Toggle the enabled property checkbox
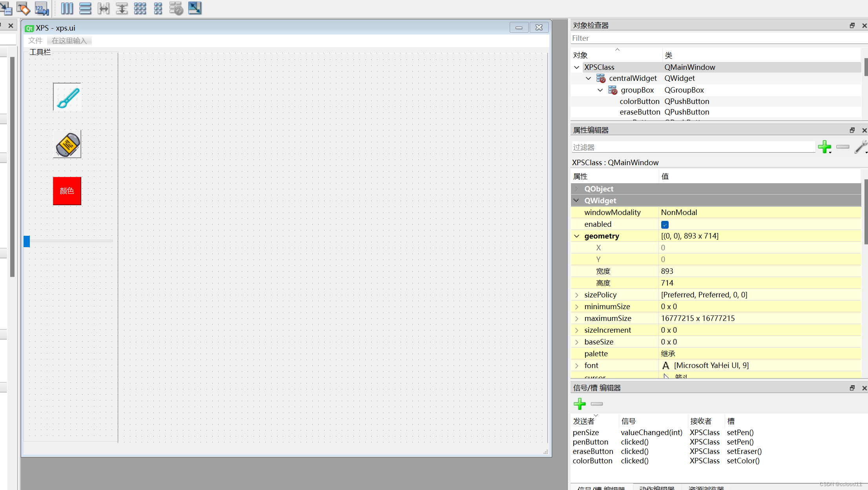The height and width of the screenshot is (490, 868). coord(665,224)
